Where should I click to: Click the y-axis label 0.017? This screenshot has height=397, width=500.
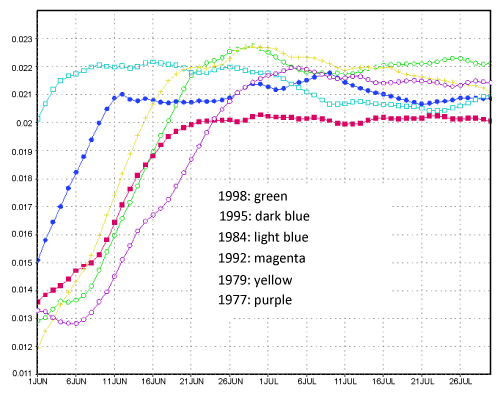pos(22,207)
